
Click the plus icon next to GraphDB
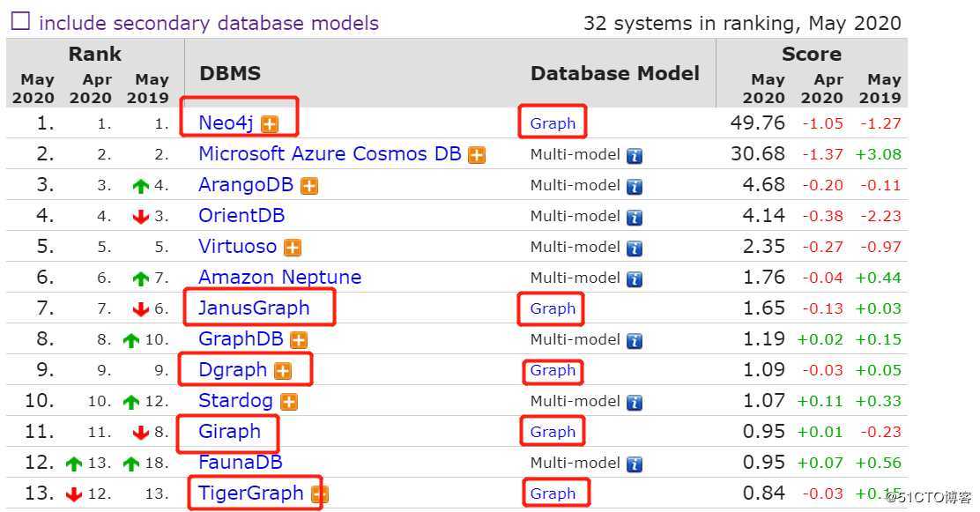pyautogui.click(x=299, y=340)
